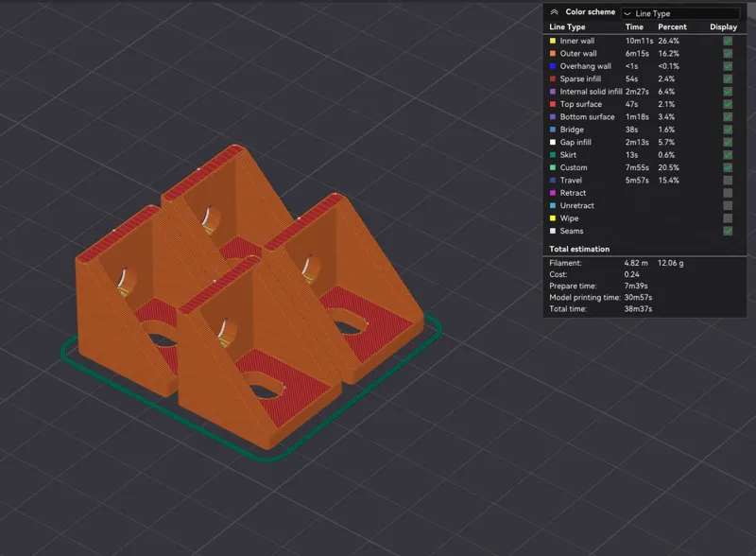Viewport: 756px width, 556px height.
Task: Toggle Bottom surface display checkbox
Action: (x=728, y=117)
